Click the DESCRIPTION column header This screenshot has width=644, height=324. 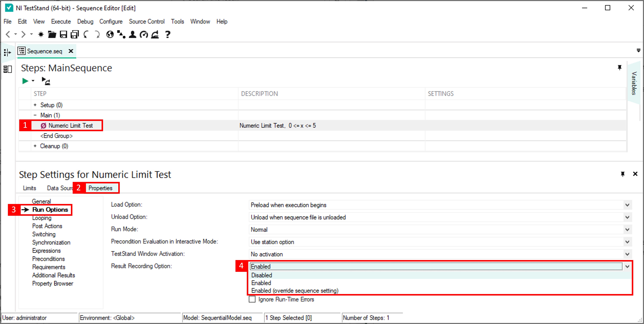(332, 94)
